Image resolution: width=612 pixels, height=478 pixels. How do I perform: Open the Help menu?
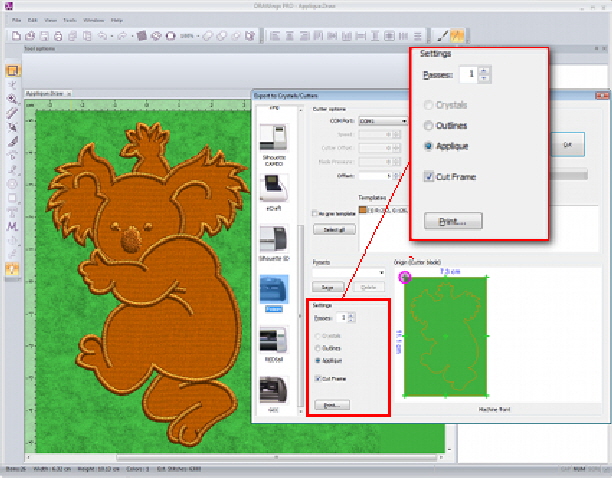117,20
